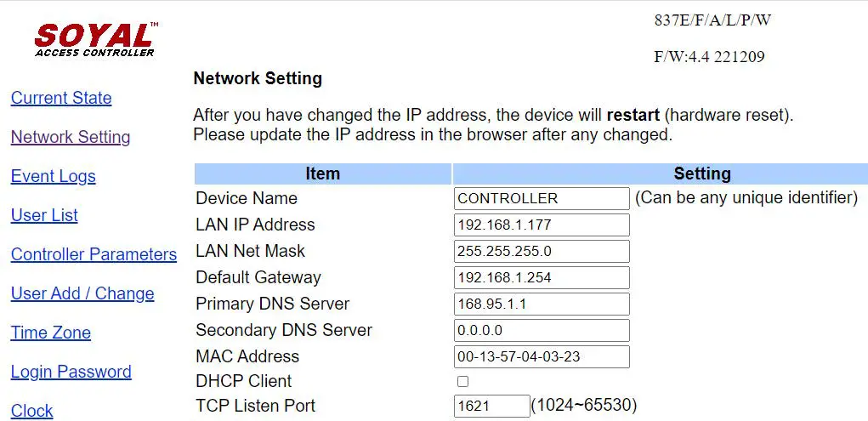Click the TCP Listen Port field

(491, 406)
